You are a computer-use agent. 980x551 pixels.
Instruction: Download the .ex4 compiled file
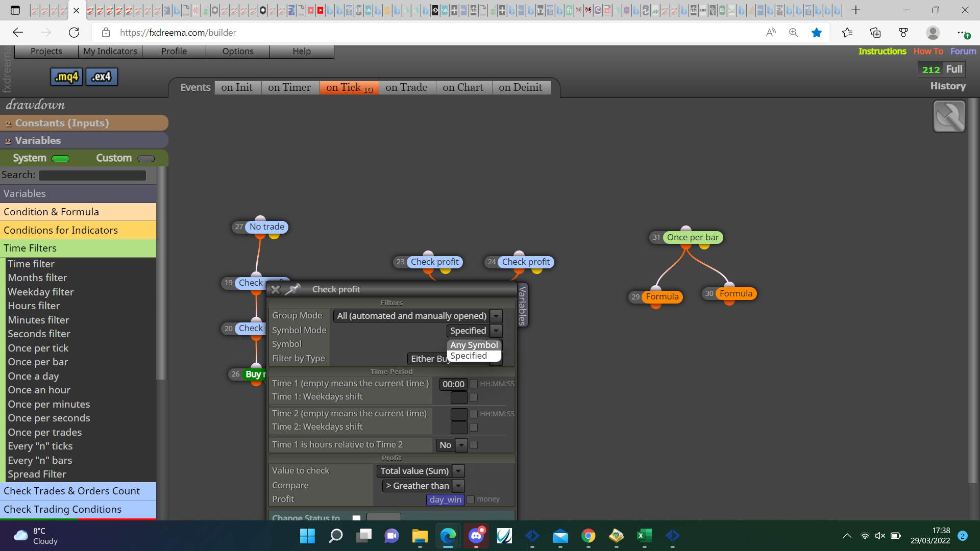tap(101, 77)
